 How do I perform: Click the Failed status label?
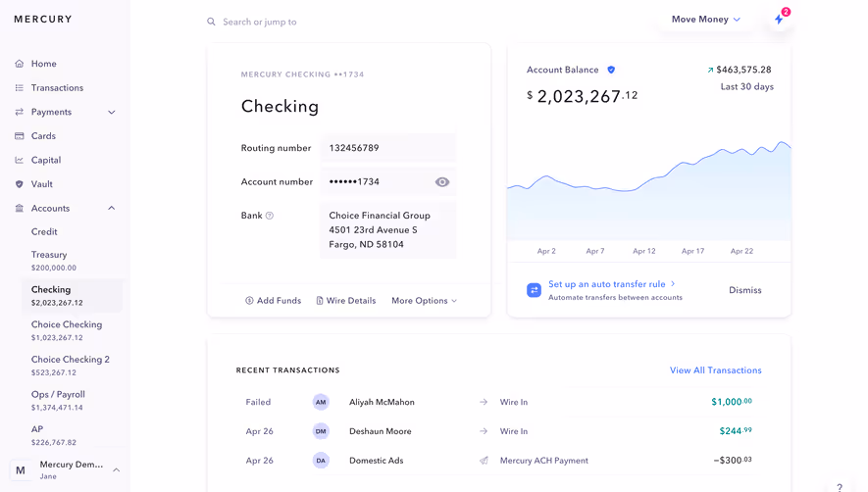258,403
